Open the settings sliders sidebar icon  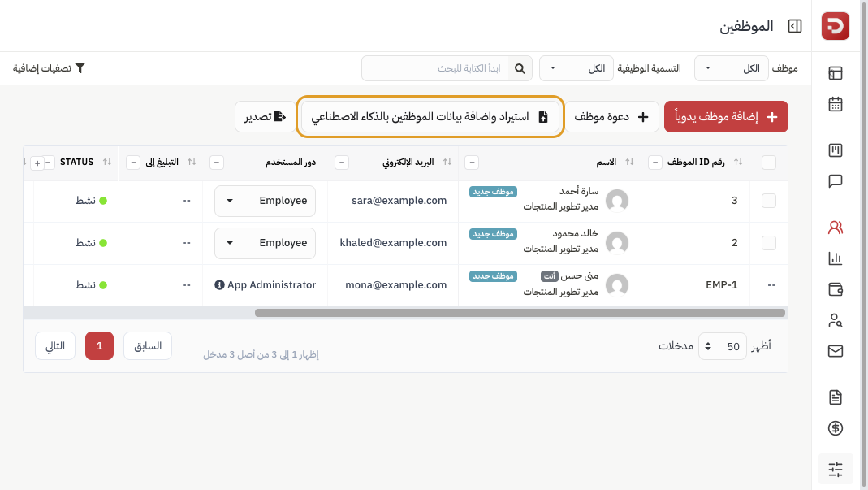tap(836, 470)
